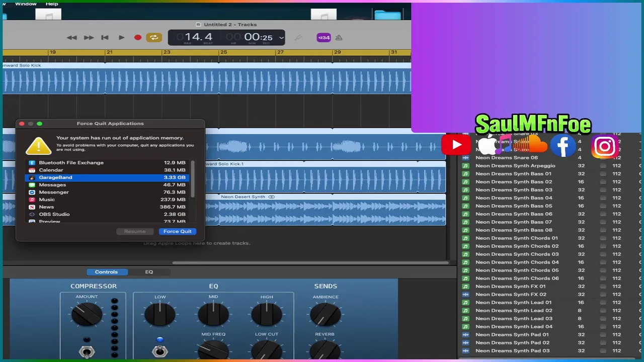Click the OBS Studio app icon

(32, 214)
